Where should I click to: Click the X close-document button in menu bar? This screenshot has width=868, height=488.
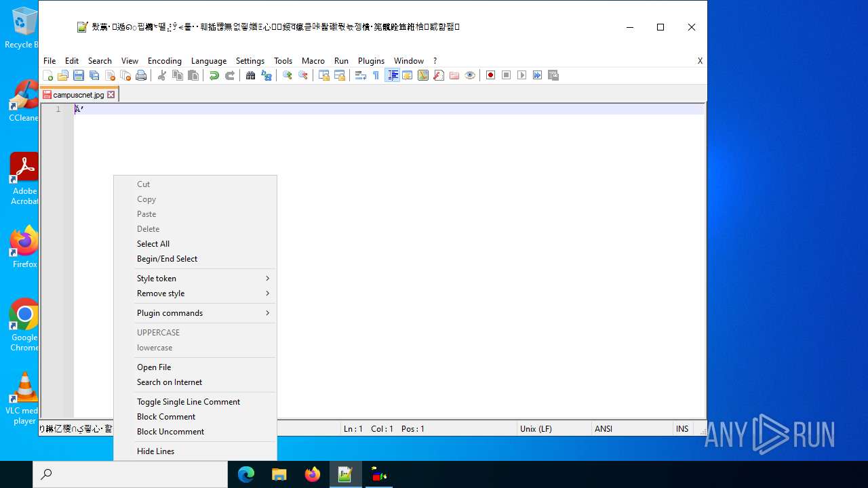click(700, 60)
